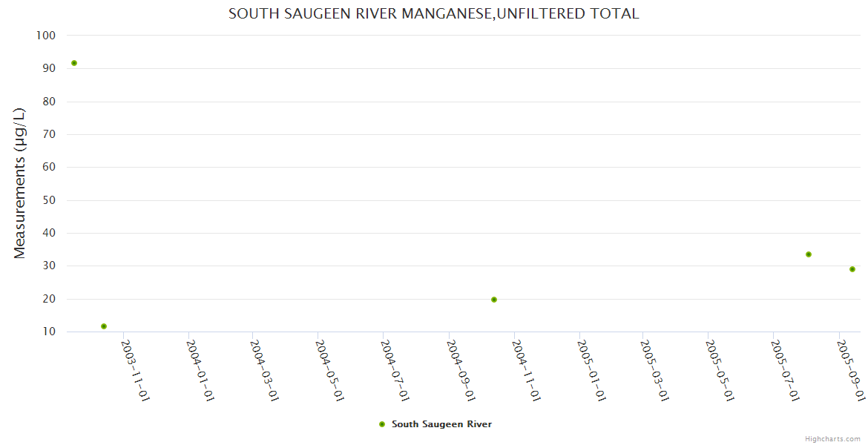
Task: Click the data point near 12 µg/L
Action: click(104, 326)
